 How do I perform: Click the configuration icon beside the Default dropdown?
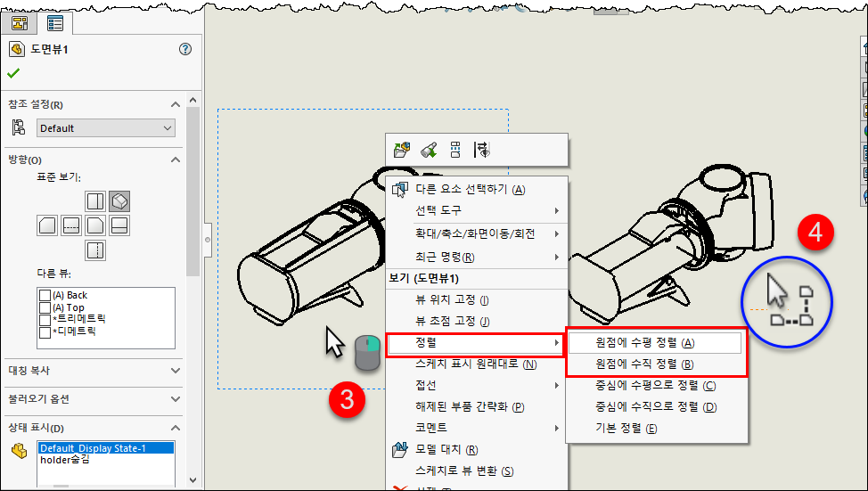coord(19,127)
